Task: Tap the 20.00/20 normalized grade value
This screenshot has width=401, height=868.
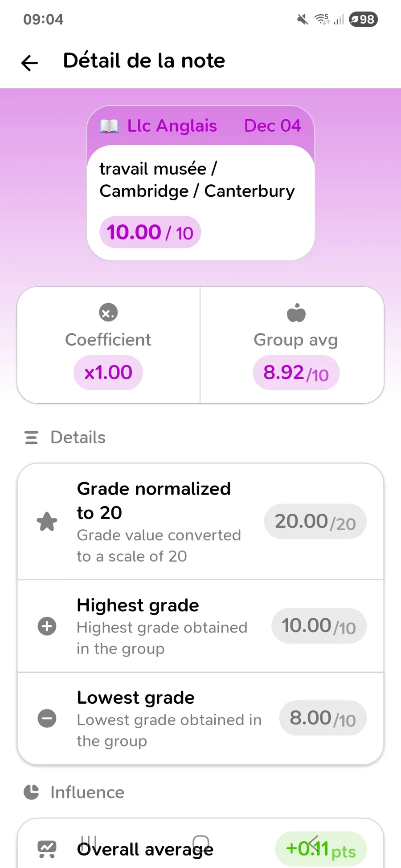Action: click(x=315, y=522)
